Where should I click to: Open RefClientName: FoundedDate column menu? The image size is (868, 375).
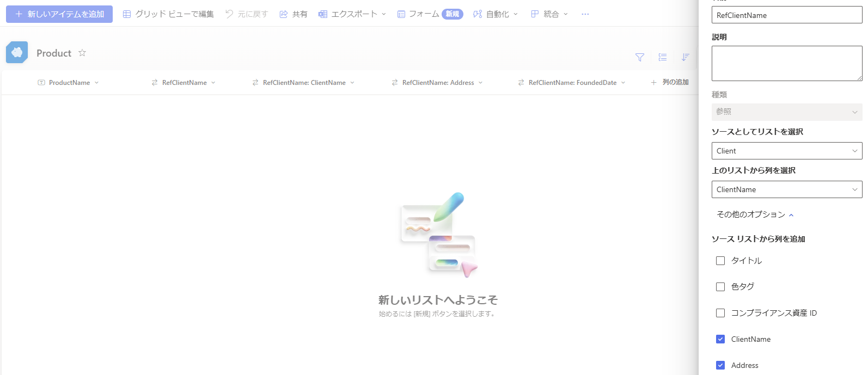point(572,83)
